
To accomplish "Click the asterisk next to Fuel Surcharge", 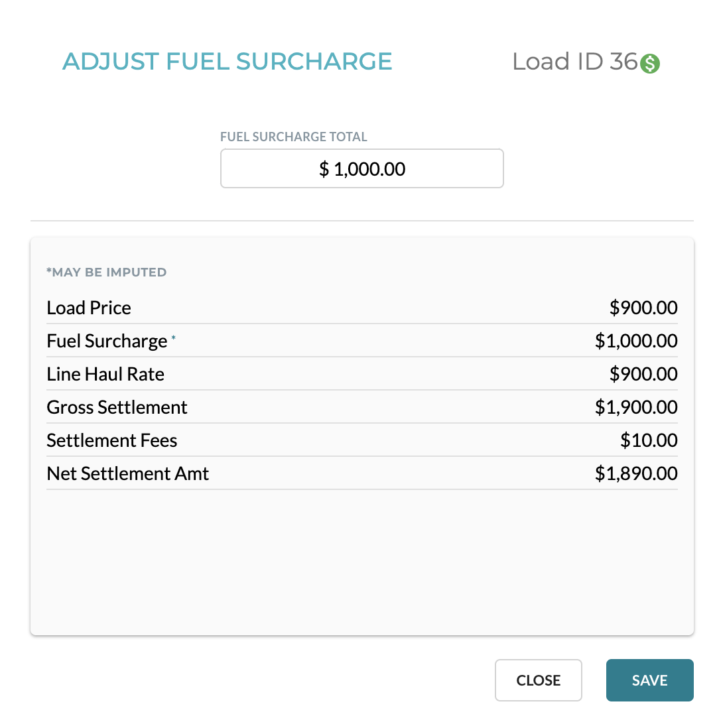I will click(173, 337).
